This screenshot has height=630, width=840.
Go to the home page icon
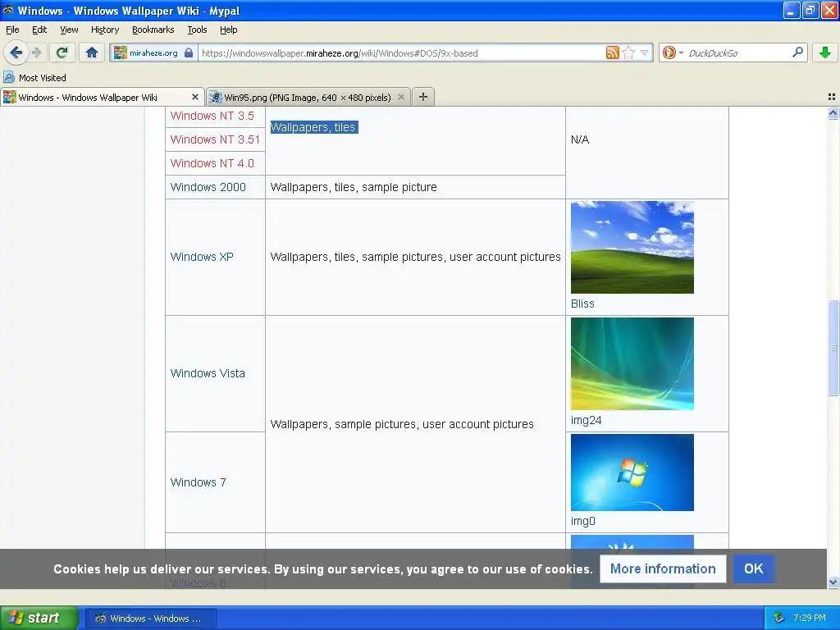(92, 52)
